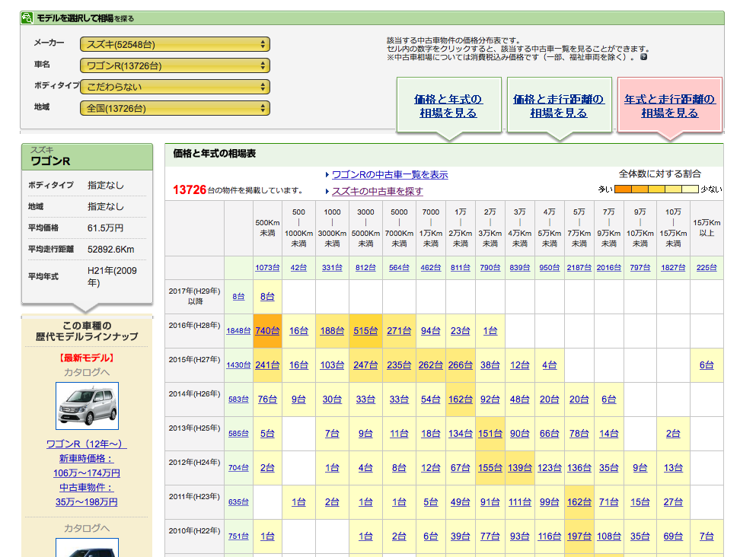Open the 1073台 total for 500Km未満
756x557 pixels.
267,267
